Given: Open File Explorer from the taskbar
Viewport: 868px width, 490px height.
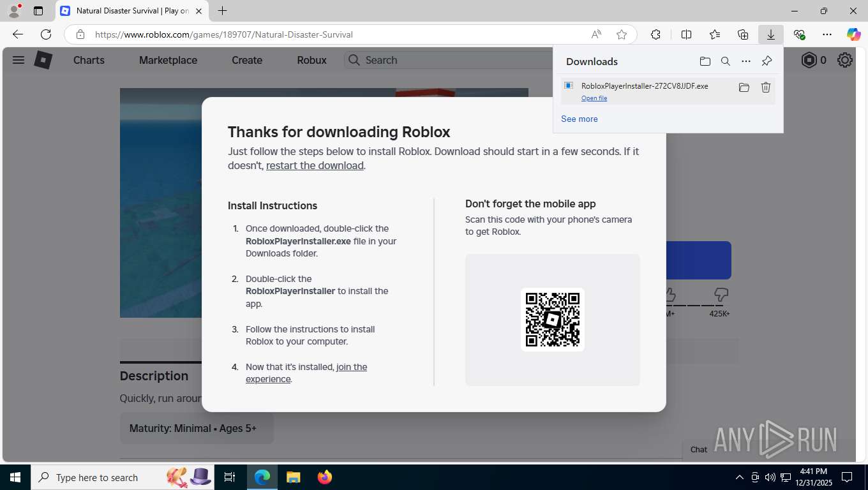Looking at the screenshot, I should (x=293, y=477).
